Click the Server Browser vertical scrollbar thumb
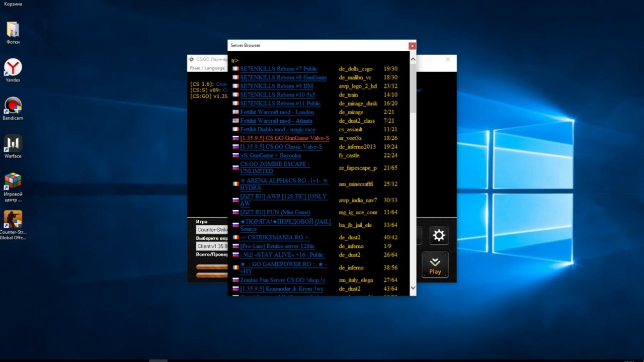This screenshot has height=362, width=644. tap(413, 88)
